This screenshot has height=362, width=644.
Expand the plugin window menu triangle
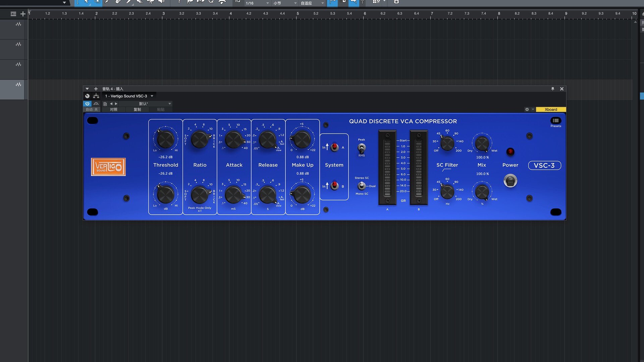tap(87, 89)
